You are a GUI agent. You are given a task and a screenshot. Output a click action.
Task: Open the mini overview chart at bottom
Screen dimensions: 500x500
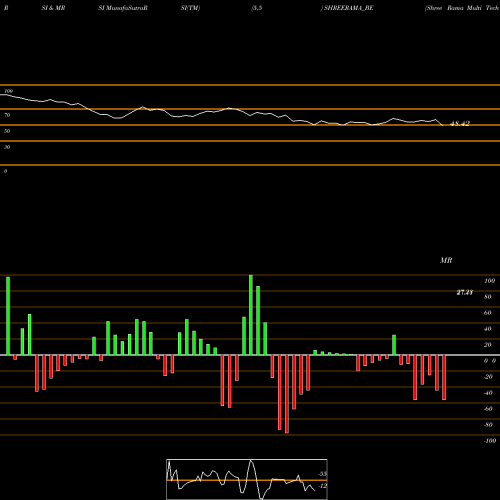(x=247, y=479)
